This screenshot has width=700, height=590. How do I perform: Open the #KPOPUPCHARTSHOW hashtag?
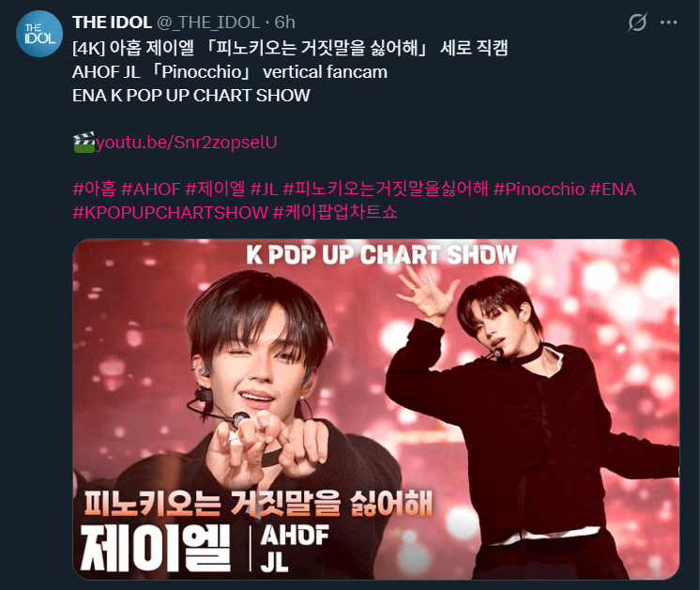point(170,213)
